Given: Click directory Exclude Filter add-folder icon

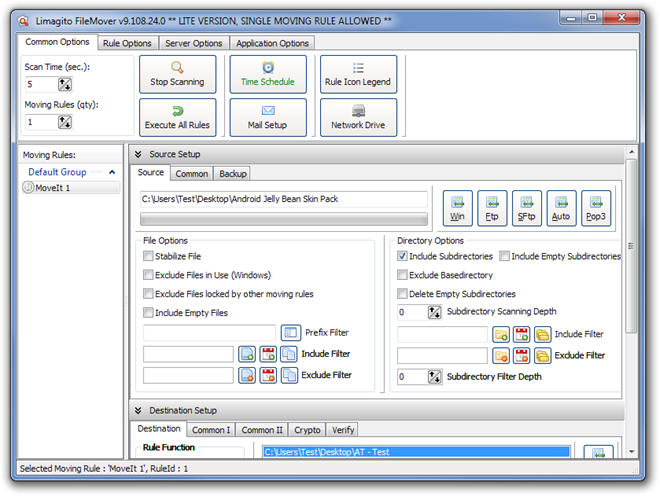Looking at the screenshot, I should (501, 356).
